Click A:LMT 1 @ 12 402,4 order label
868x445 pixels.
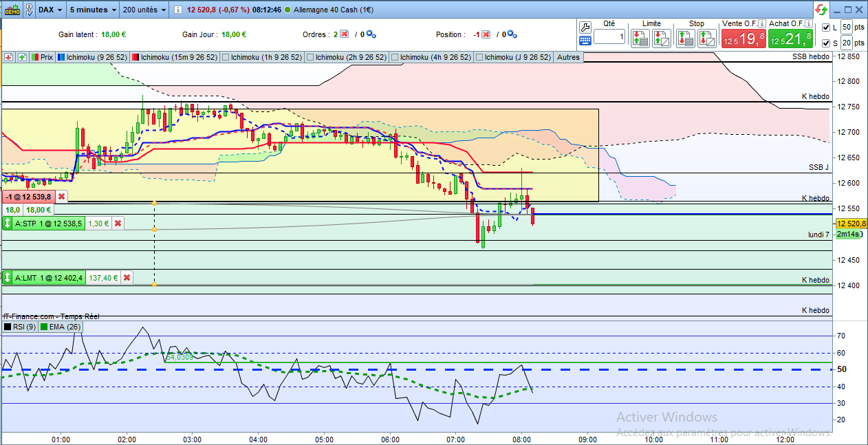49,278
